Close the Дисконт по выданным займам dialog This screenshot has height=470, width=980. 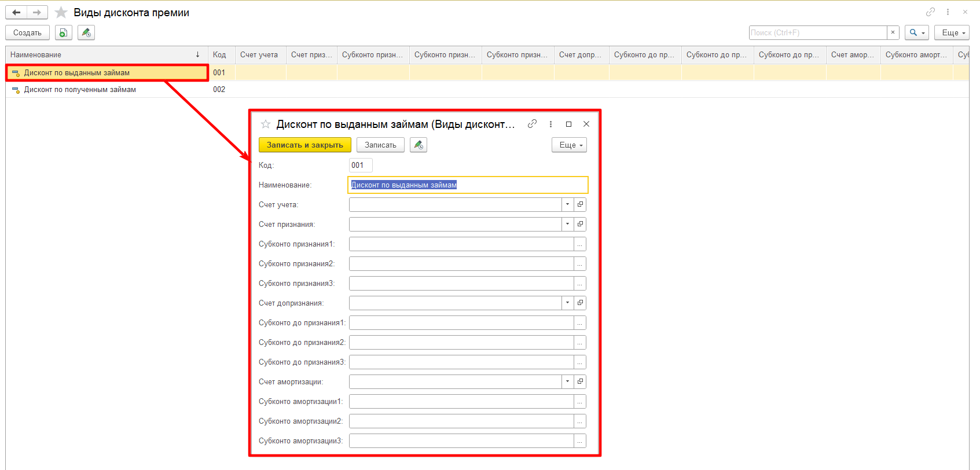coord(586,124)
